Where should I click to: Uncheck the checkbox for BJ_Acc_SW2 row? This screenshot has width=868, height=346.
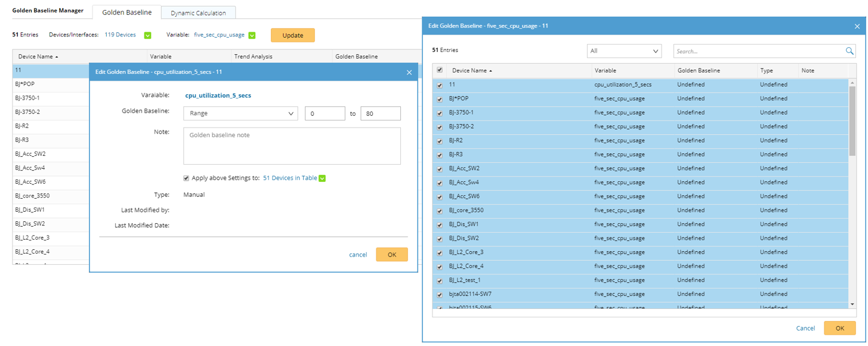[x=440, y=169]
